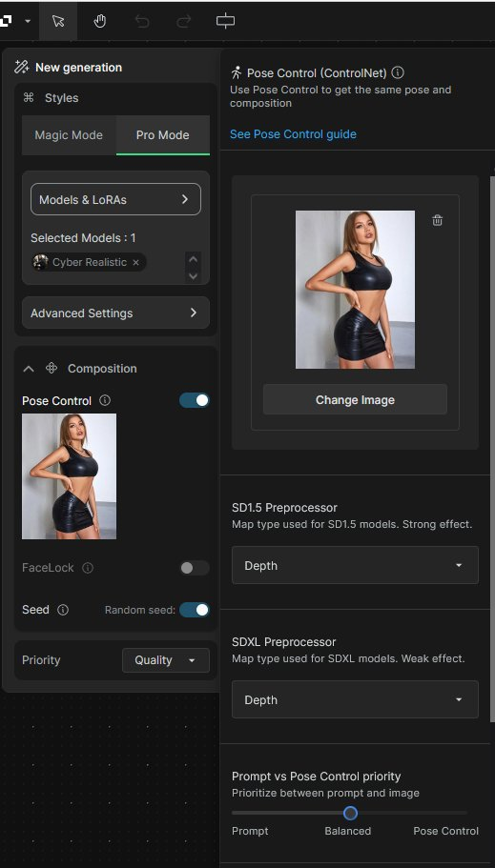495x868 pixels.
Task: Click the up arrow of the model list
Action: pos(193,259)
